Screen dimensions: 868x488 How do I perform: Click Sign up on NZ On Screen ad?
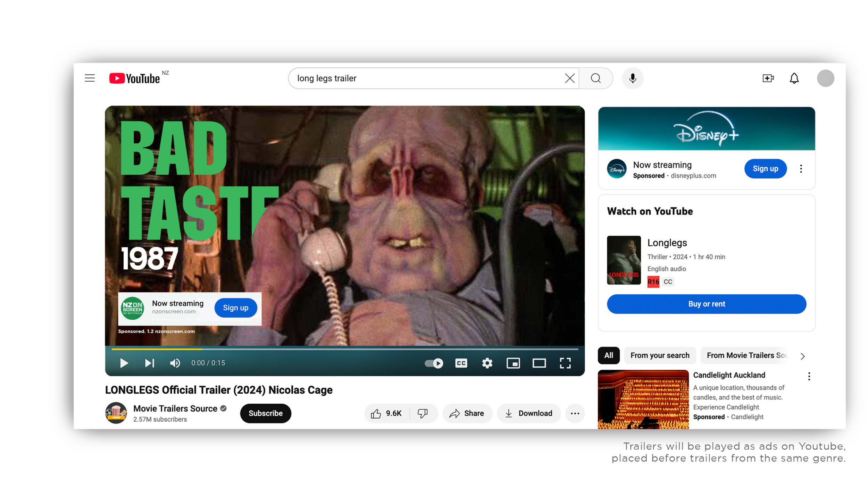tap(236, 308)
